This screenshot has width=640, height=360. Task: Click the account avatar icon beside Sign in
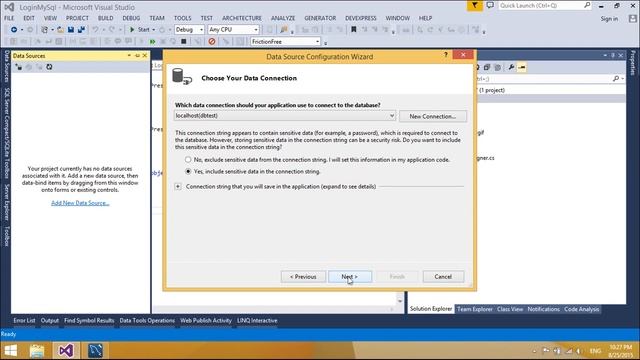tap(633, 19)
